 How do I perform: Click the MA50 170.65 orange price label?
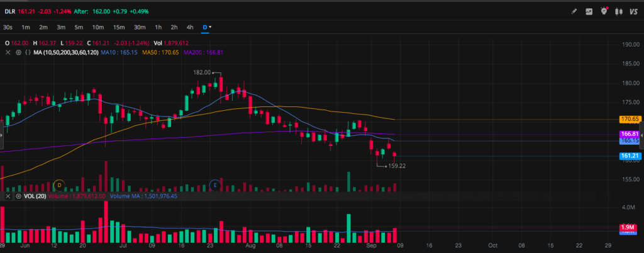pyautogui.click(x=630, y=119)
